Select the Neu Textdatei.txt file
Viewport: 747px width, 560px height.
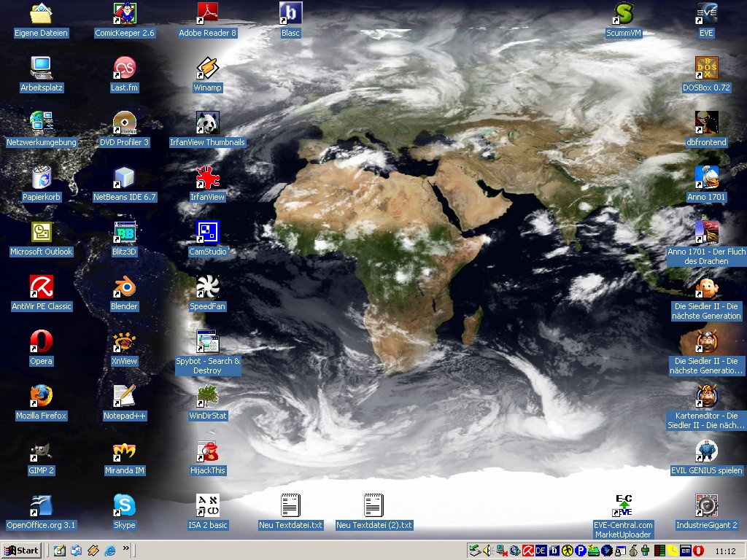tap(290, 506)
